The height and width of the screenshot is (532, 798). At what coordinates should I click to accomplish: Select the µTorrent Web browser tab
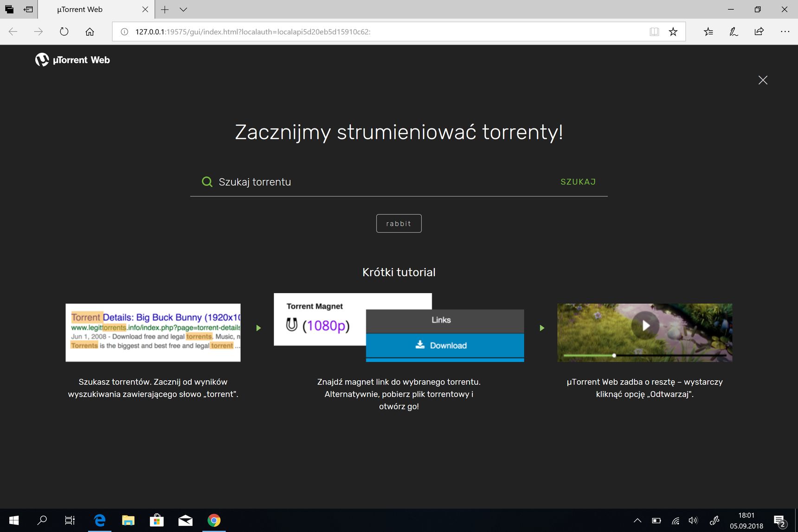(x=95, y=9)
